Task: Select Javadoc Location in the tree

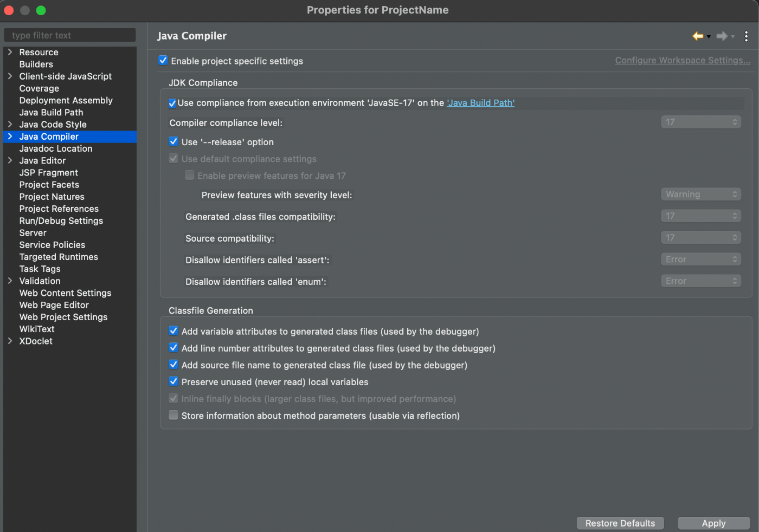Action: tap(56, 148)
